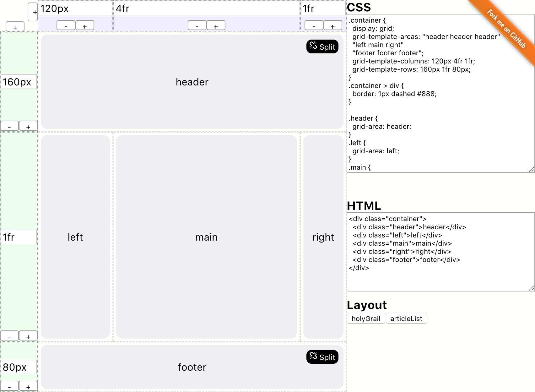Click the minus icon under the 1fr column
Image resolution: width=535 pixels, height=392 pixels.
pos(314,25)
